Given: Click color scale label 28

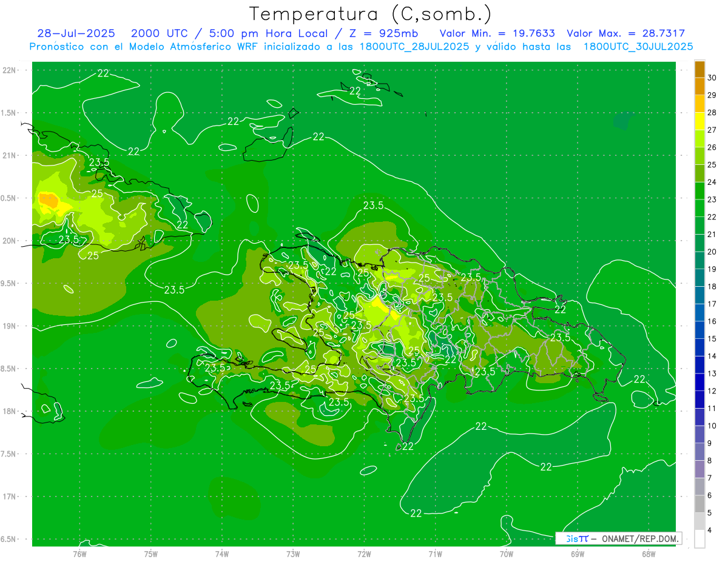Looking at the screenshot, I should (x=712, y=112).
